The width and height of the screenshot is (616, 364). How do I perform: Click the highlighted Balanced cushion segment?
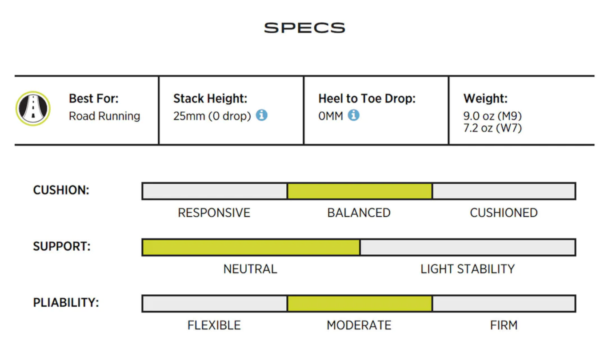(x=359, y=191)
